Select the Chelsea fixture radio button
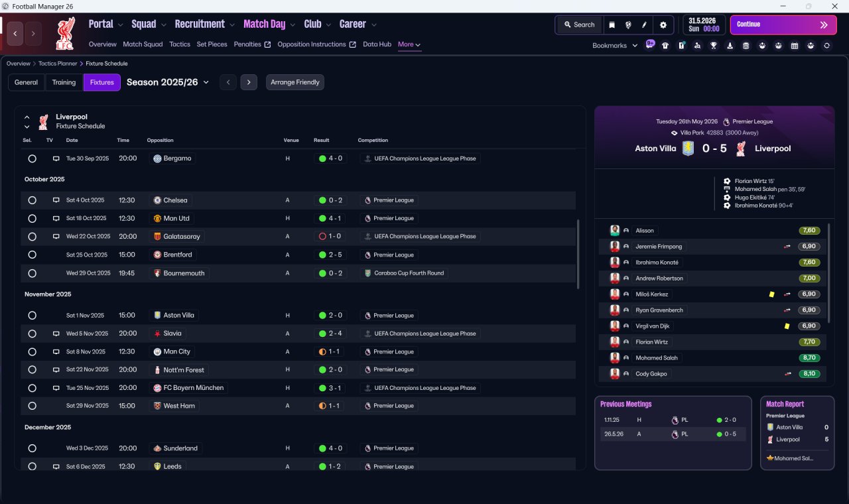Screen dimensions: 849x504 point(32,200)
